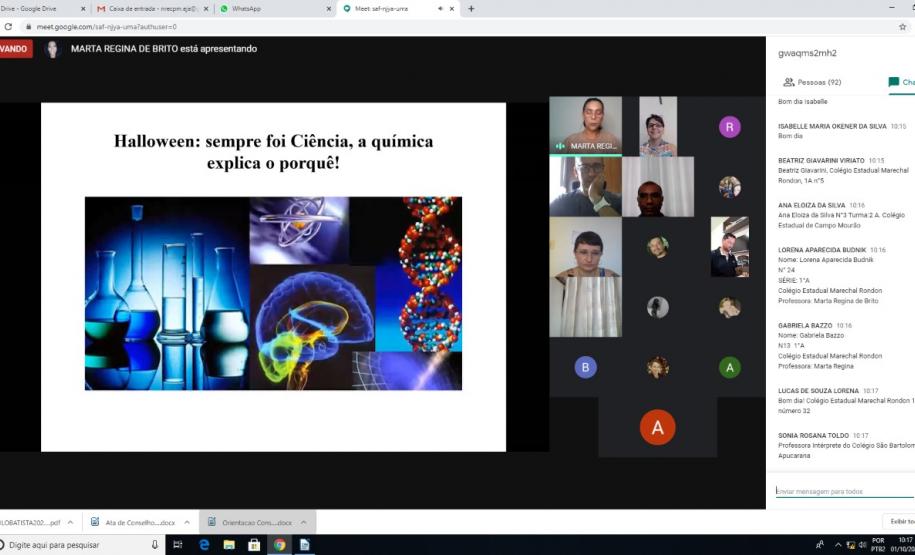Select video tile of man resting hand on face
Viewport: 915px width, 555px height.
coord(585,187)
